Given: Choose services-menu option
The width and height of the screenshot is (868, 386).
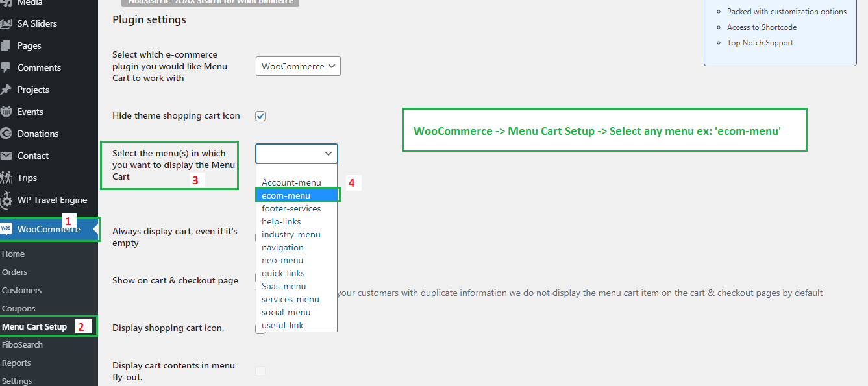Looking at the screenshot, I should click(x=296, y=299).
